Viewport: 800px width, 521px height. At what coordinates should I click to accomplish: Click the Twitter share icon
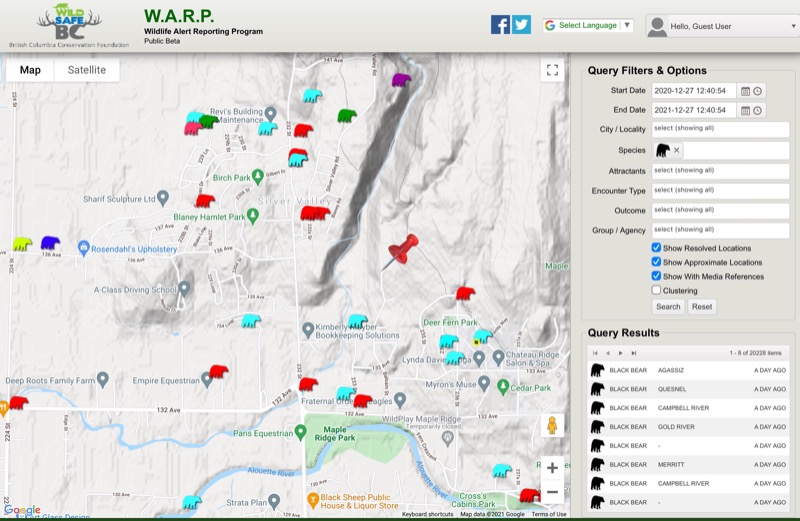click(x=521, y=25)
